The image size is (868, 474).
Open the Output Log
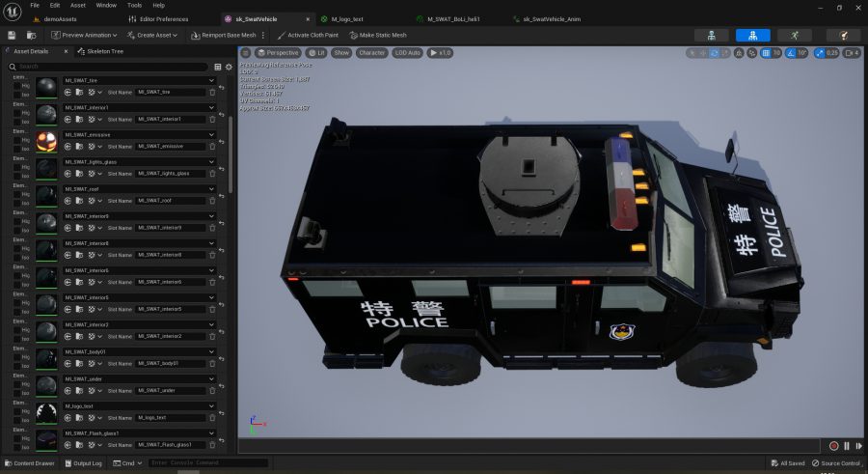click(x=83, y=463)
